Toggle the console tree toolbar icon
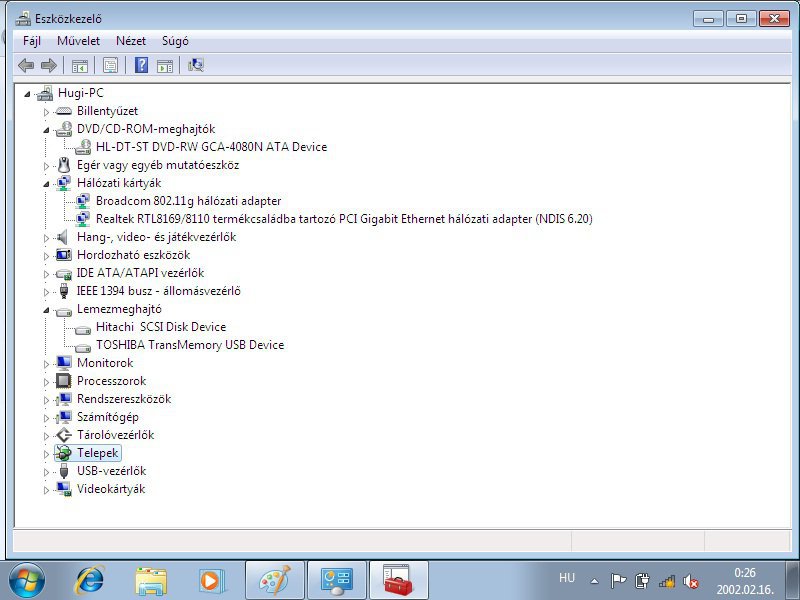800x600 pixels. (80, 65)
